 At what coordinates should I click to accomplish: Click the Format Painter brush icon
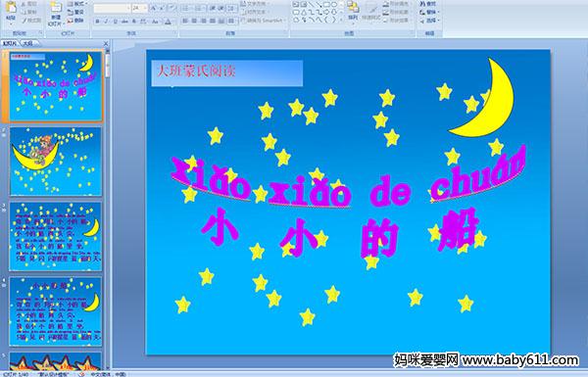(x=31, y=21)
